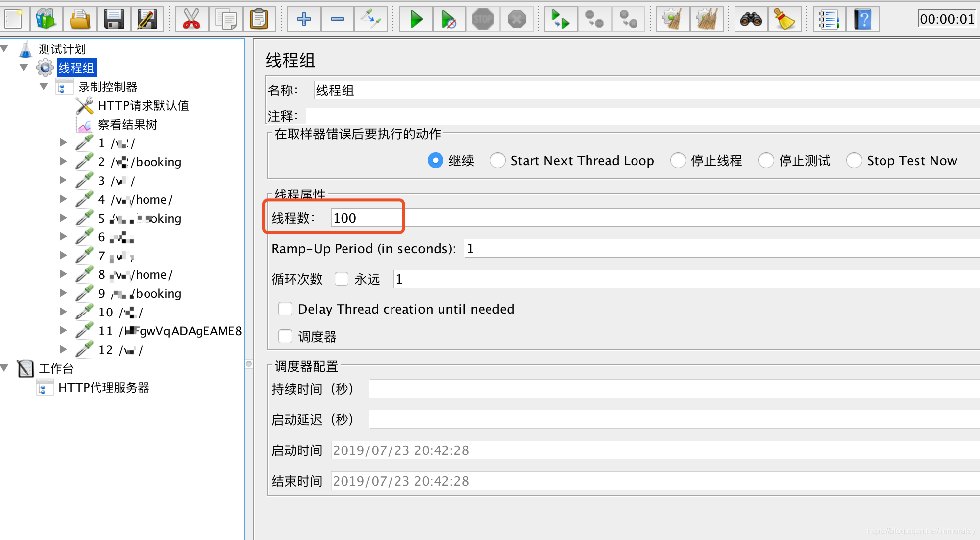The height and width of the screenshot is (540, 980).
Task: Click the Help question mark icon
Action: click(863, 19)
